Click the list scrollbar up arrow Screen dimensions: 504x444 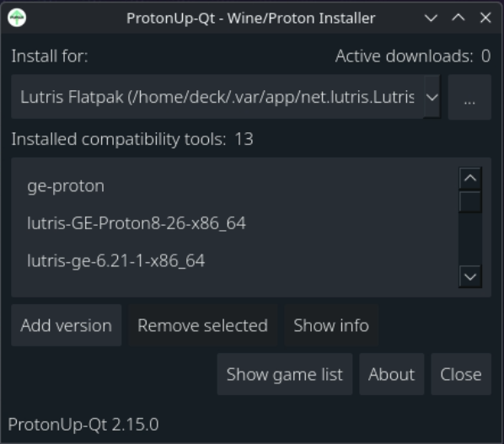click(470, 178)
